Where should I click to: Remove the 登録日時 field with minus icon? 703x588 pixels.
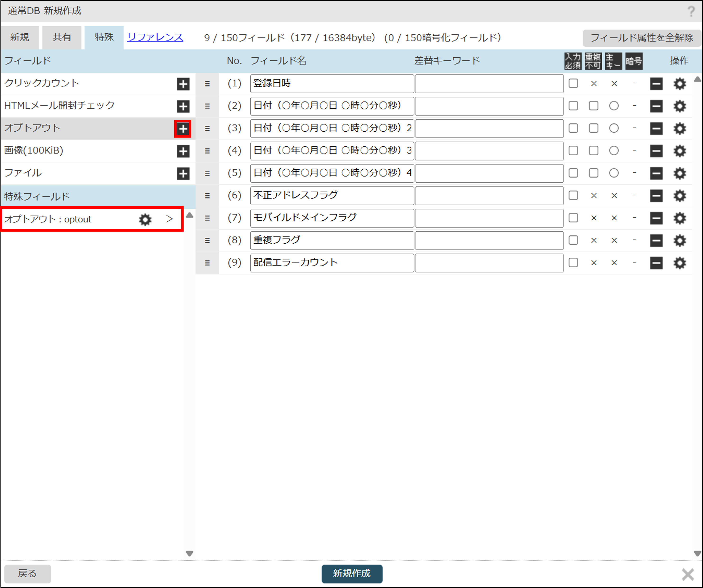click(656, 84)
